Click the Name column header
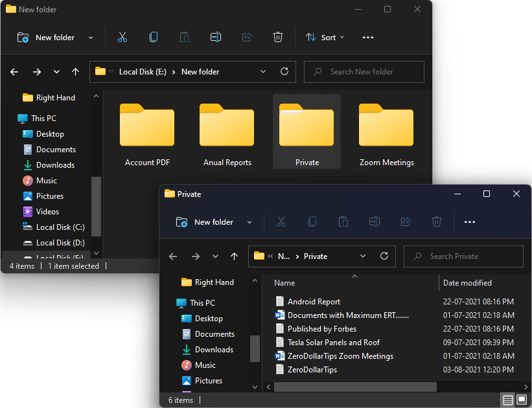 point(284,283)
